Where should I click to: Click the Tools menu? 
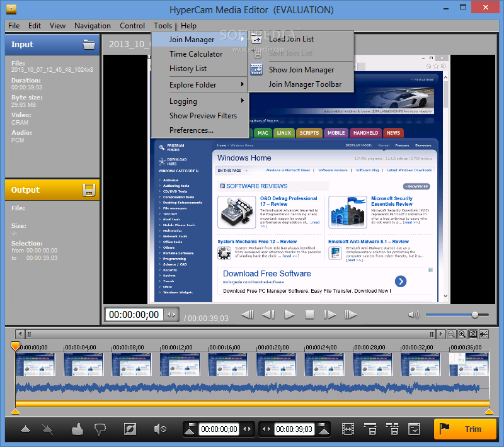pos(163,26)
